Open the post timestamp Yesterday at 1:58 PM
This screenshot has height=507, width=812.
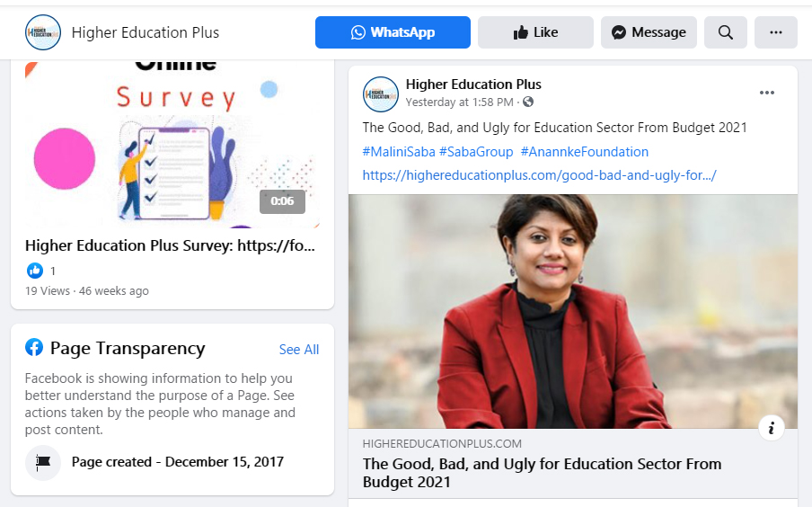[x=459, y=102]
